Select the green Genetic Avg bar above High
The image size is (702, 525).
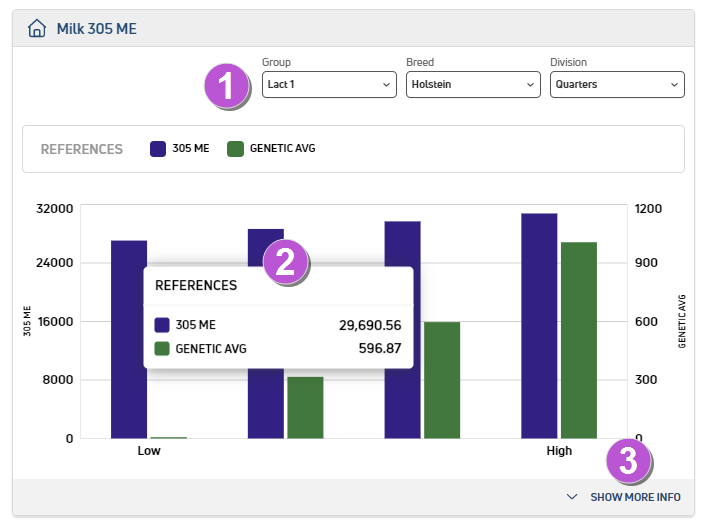point(578,339)
